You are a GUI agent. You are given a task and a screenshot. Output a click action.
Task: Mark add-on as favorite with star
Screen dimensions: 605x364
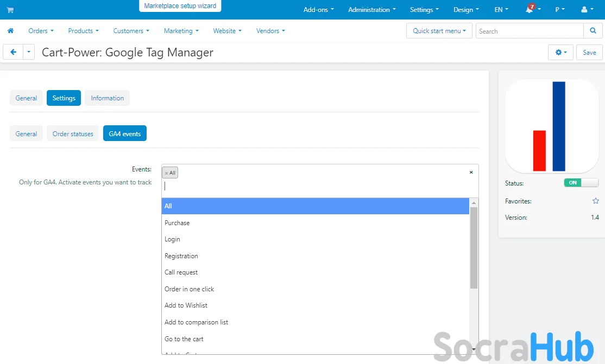595,201
